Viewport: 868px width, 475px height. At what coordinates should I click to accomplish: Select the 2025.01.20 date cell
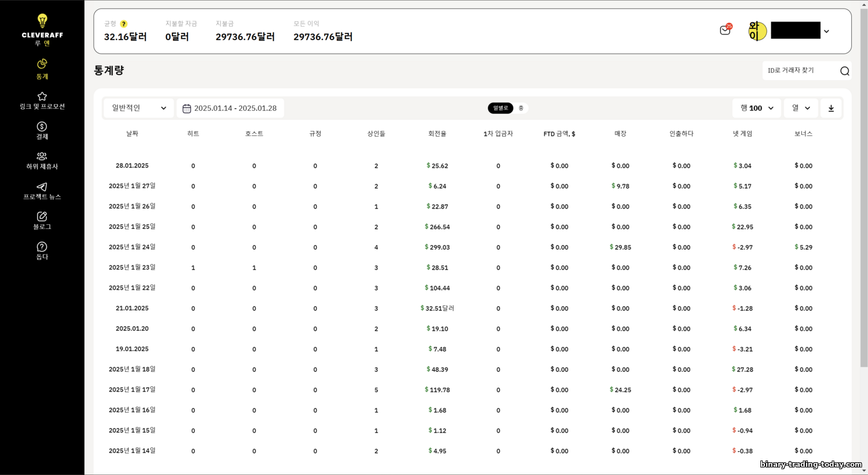coord(132,328)
